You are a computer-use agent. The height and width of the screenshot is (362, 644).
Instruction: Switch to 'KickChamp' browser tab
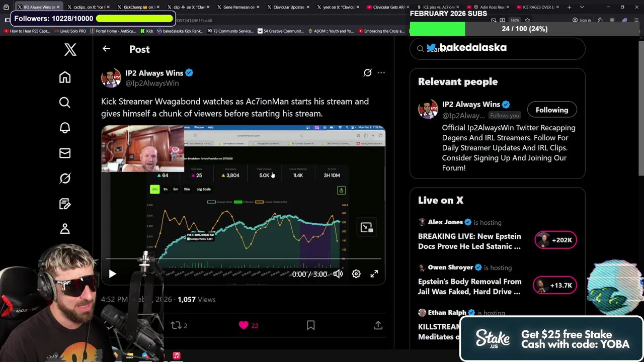click(138, 7)
